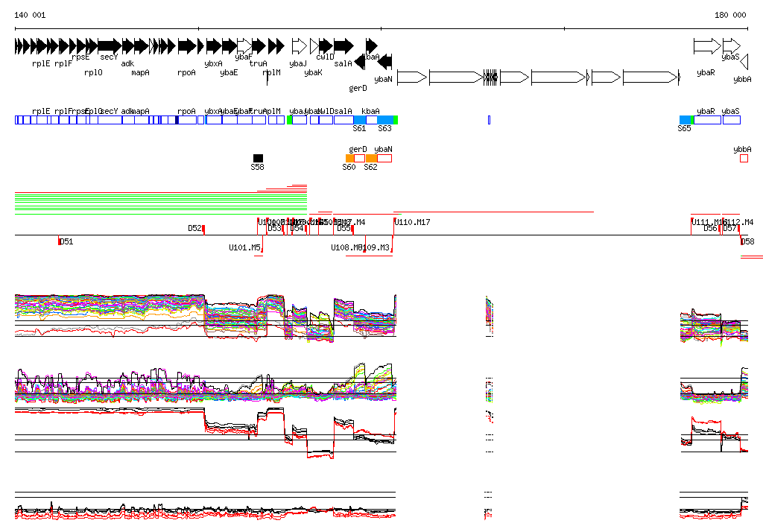
Task: Click the gerD red outlined box
Action: (x=360, y=158)
